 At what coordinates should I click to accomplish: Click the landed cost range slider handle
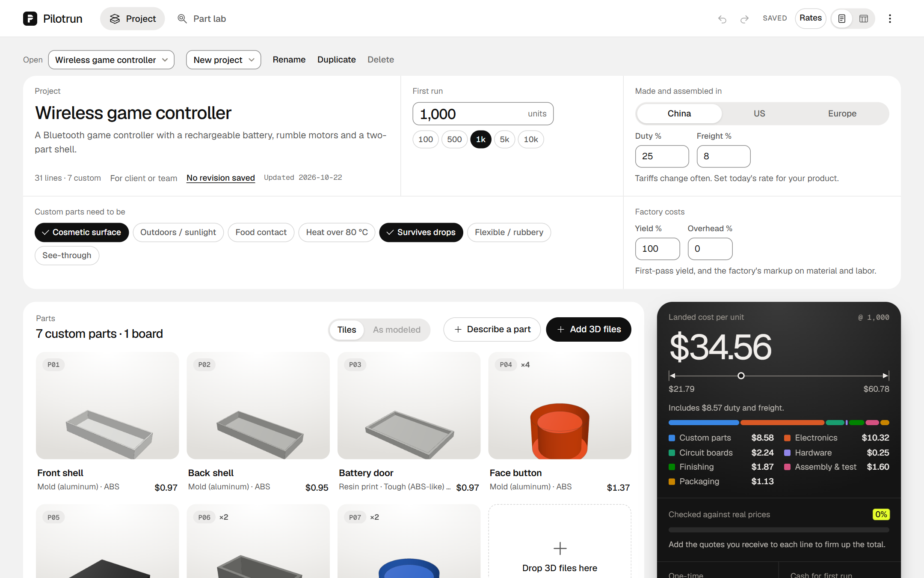point(741,375)
